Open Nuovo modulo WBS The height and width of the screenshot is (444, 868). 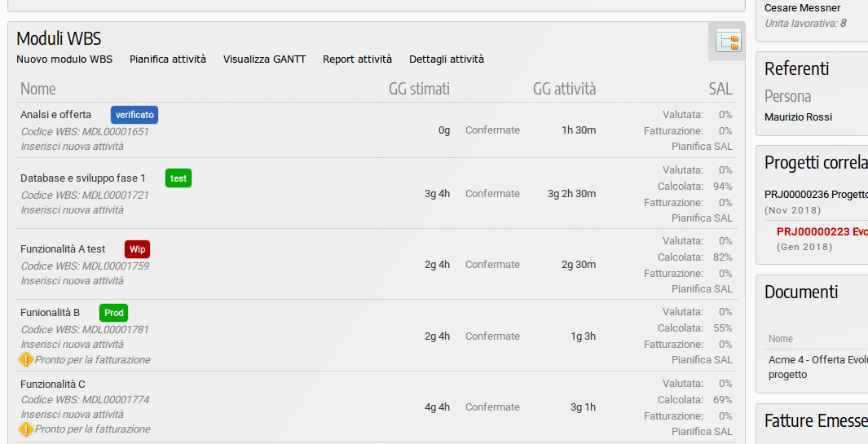click(64, 59)
